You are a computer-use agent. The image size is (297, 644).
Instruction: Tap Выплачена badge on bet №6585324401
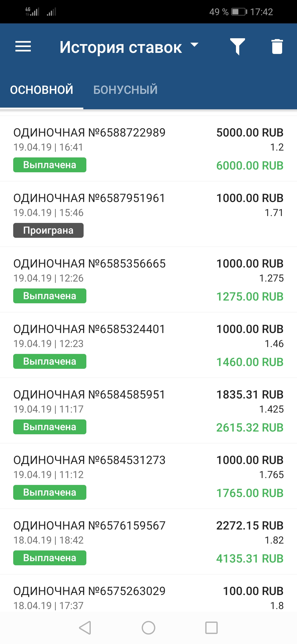50,361
